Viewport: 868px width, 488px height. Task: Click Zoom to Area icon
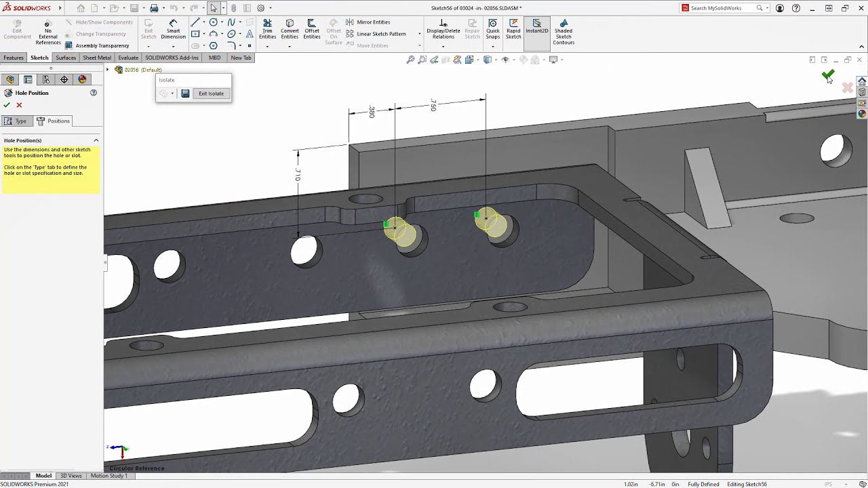pyautogui.click(x=422, y=60)
